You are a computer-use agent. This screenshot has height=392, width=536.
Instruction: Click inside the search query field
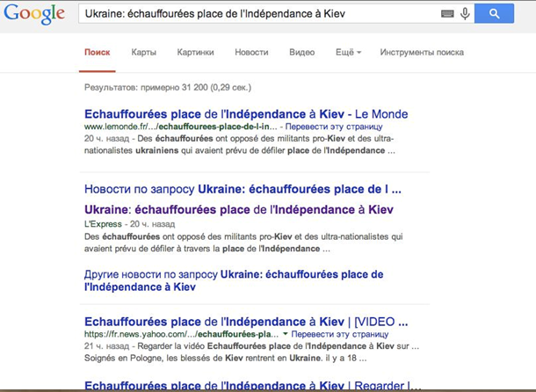(x=255, y=14)
